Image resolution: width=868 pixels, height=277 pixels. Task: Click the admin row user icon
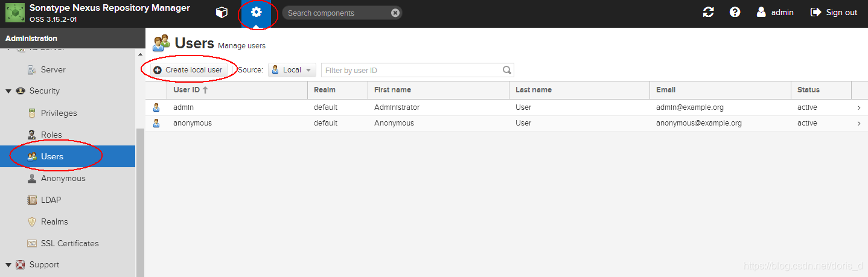[156, 107]
